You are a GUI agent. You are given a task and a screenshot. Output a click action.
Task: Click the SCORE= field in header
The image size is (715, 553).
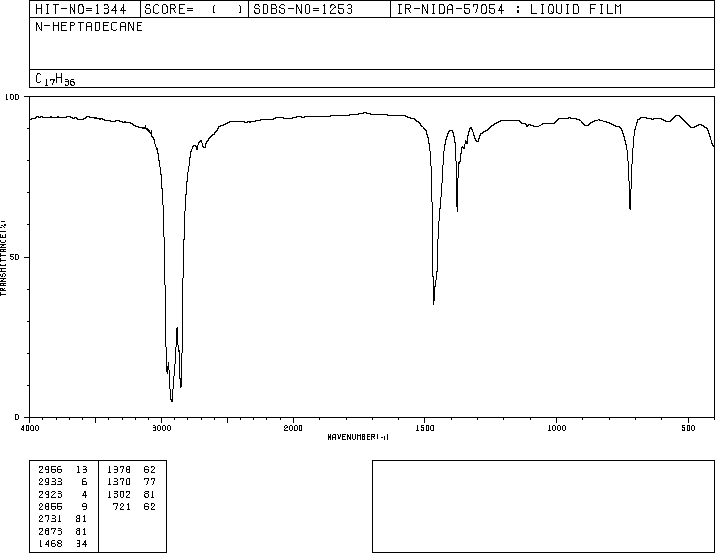point(194,9)
